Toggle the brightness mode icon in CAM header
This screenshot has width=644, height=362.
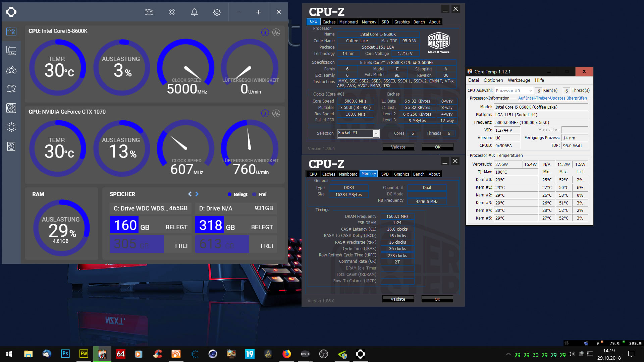172,12
